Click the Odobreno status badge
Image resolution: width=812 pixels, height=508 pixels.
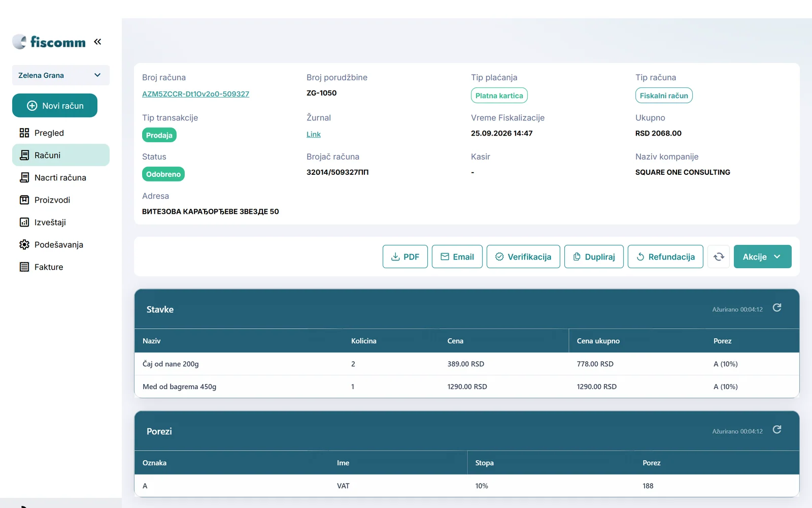coord(163,174)
